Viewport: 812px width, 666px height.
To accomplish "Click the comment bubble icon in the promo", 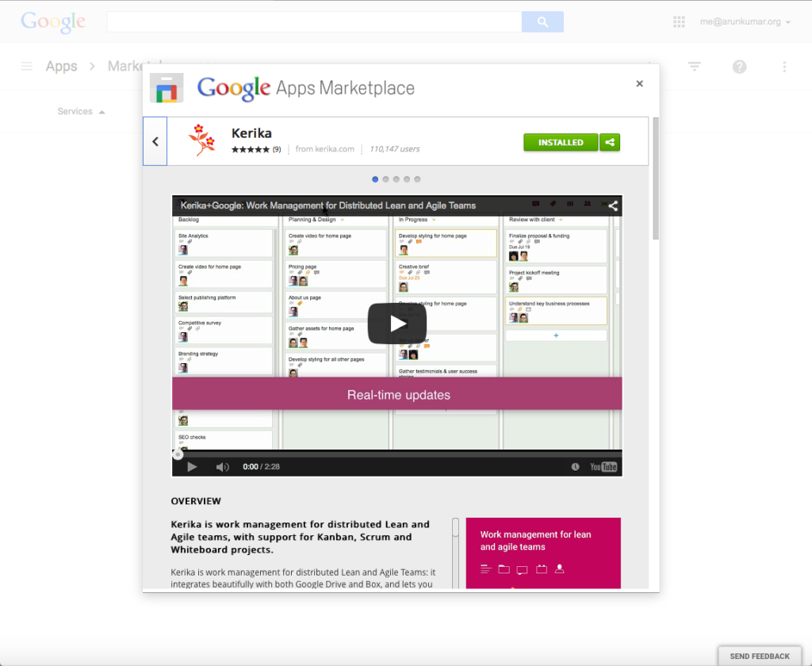I will pos(522,570).
